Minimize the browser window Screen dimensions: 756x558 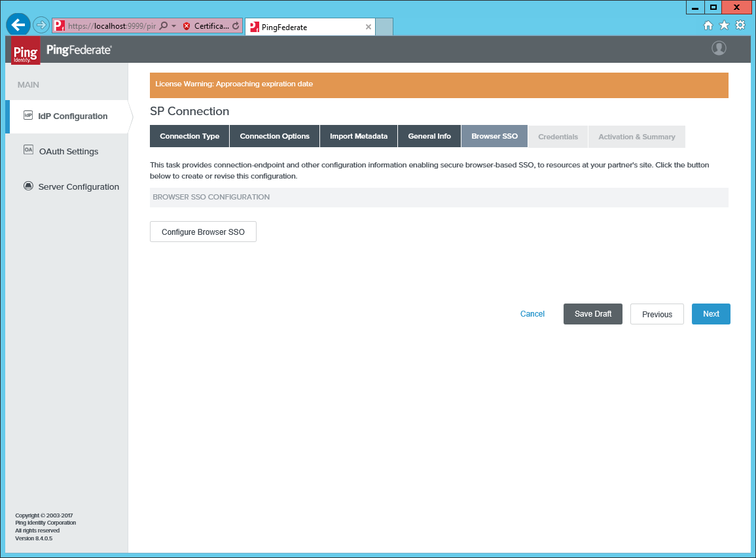(694, 8)
